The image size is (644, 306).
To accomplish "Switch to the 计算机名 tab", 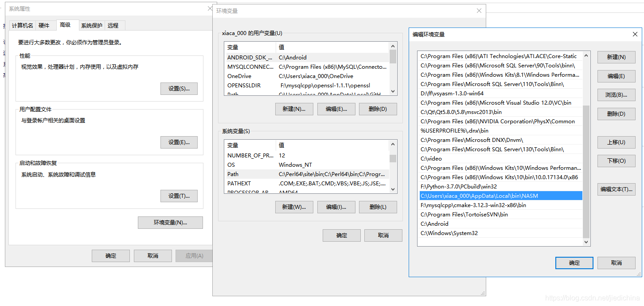I will [23, 25].
